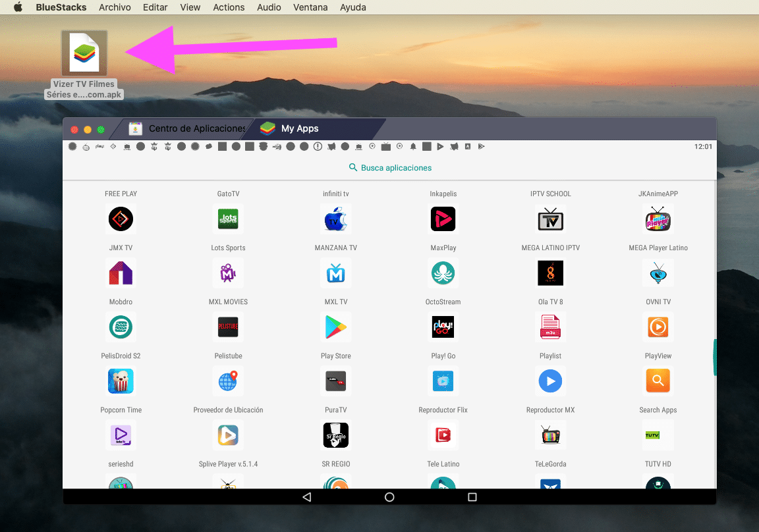Image resolution: width=759 pixels, height=532 pixels.
Task: Click the Busca aplicaciones search field
Action: coord(390,168)
